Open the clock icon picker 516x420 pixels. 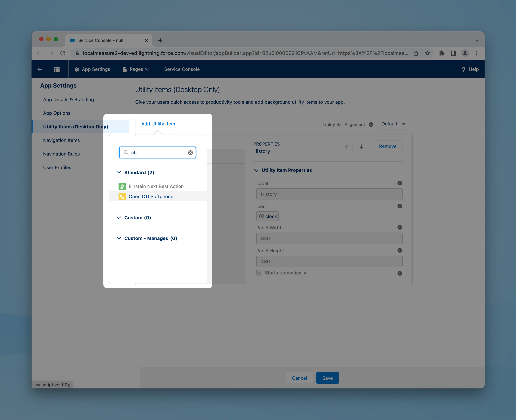click(x=267, y=216)
